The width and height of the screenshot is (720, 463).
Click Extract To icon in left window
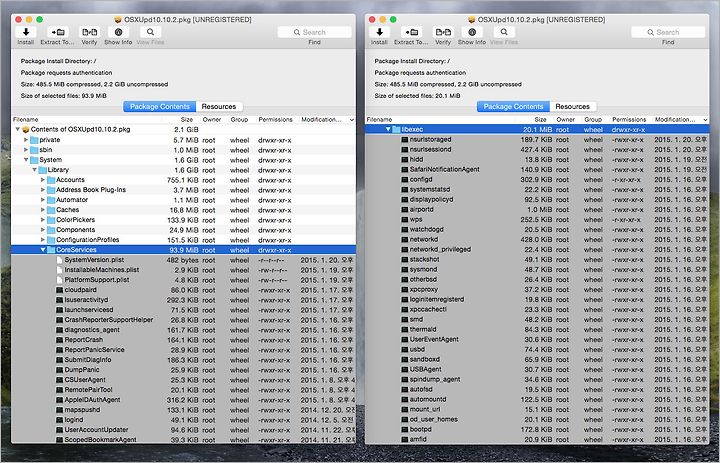[58, 32]
